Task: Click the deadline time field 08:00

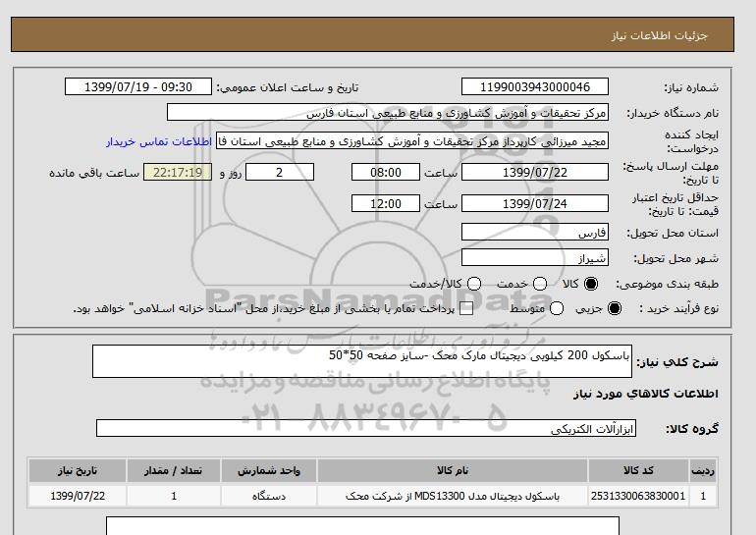Action: click(385, 172)
